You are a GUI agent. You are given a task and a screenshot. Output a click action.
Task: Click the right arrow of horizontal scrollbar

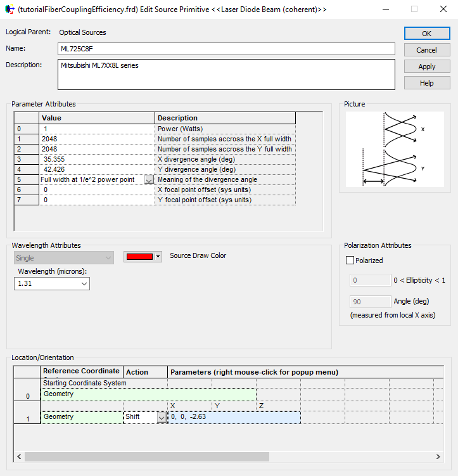click(439, 456)
